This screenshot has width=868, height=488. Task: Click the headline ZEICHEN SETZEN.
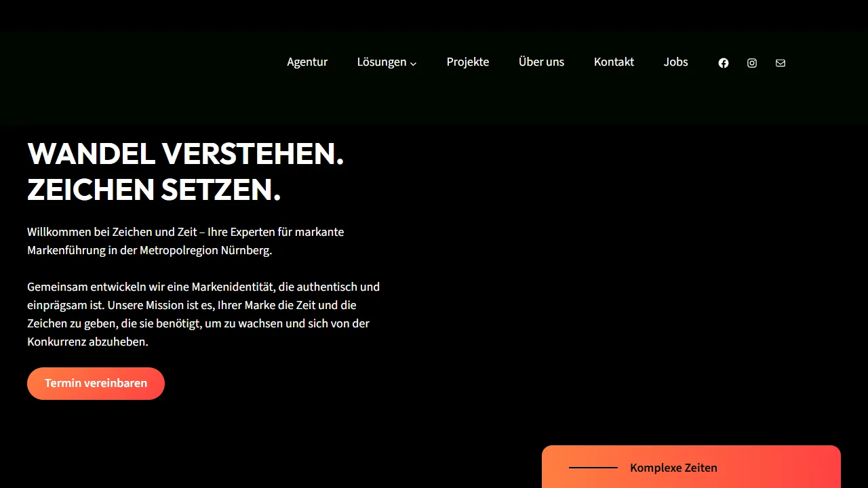coord(154,190)
